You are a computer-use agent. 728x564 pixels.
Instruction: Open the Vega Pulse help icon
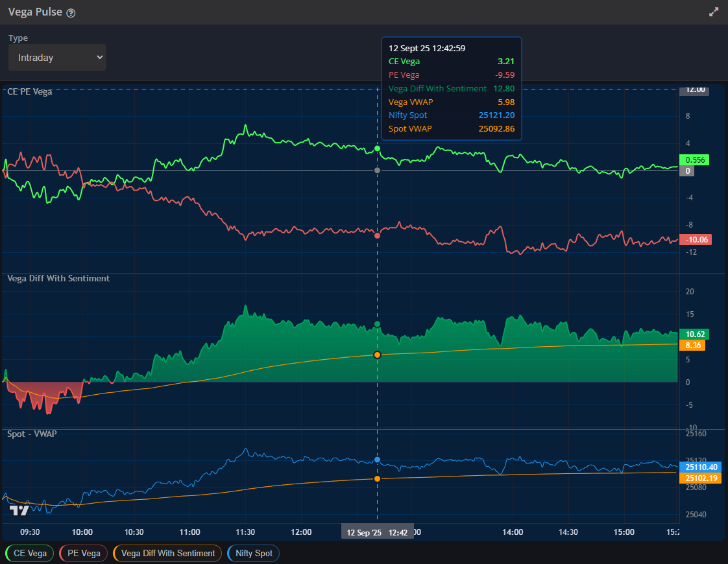point(70,12)
